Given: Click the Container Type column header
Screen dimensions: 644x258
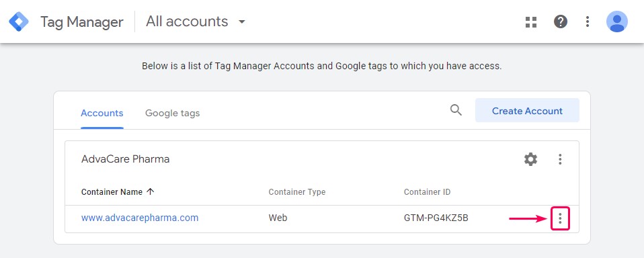Looking at the screenshot, I should (297, 192).
